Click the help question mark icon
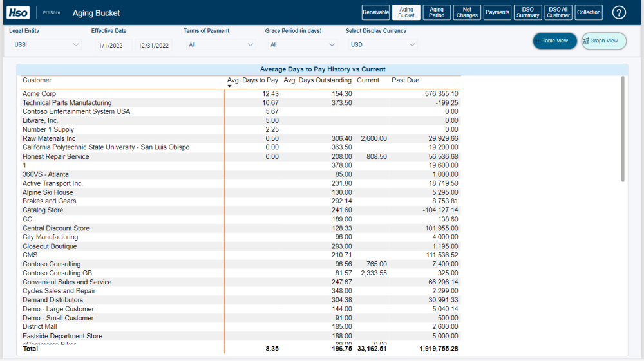This screenshot has height=361, width=644. click(619, 12)
